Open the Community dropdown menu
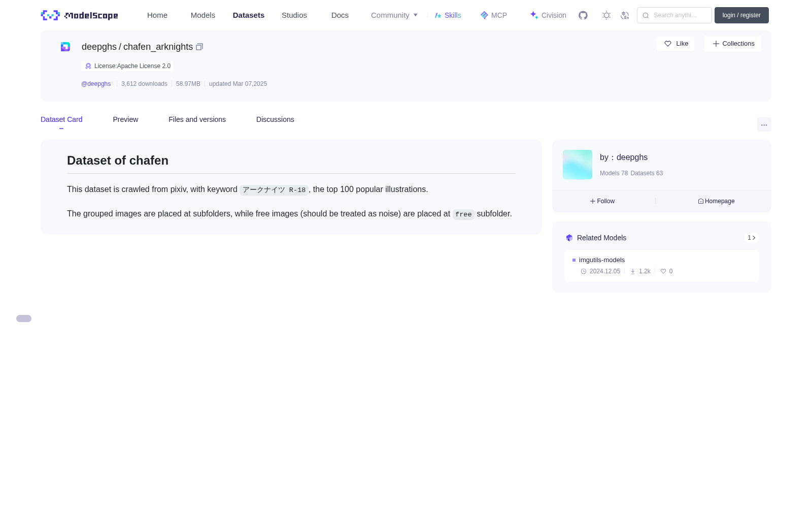 click(x=394, y=15)
